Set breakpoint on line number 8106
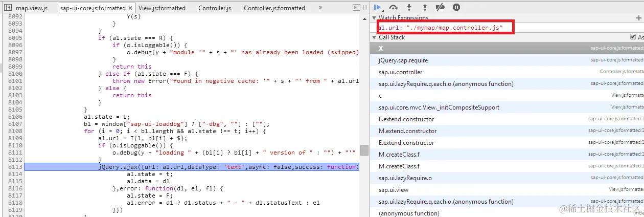Viewport: 644px width, 217px height. click(x=15, y=117)
